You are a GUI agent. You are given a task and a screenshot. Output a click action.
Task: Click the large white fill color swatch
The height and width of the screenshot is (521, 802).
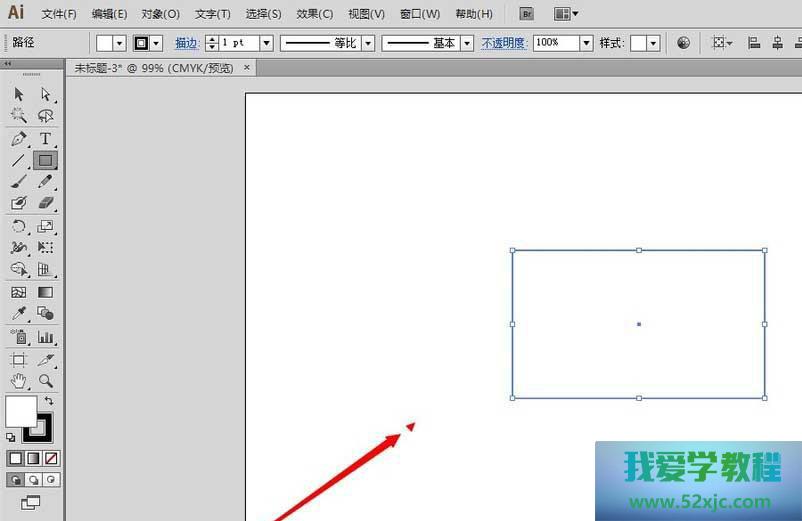tap(20, 411)
